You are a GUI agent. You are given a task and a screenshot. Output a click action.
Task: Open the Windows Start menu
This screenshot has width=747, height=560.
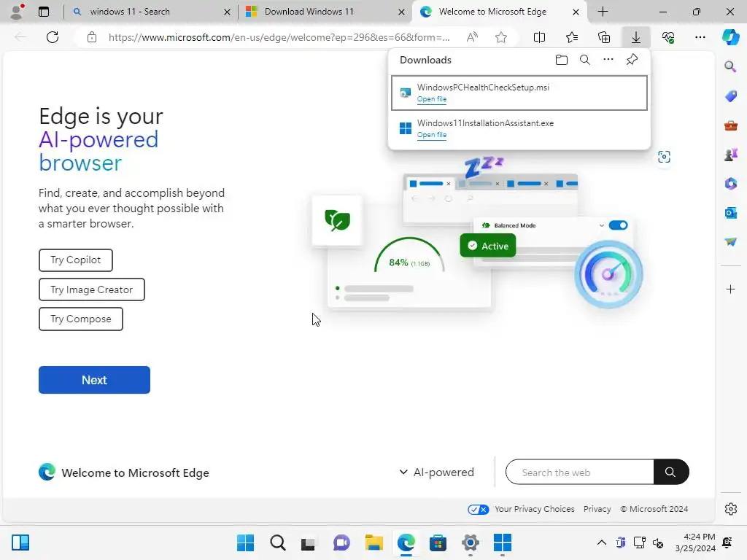pyautogui.click(x=245, y=542)
